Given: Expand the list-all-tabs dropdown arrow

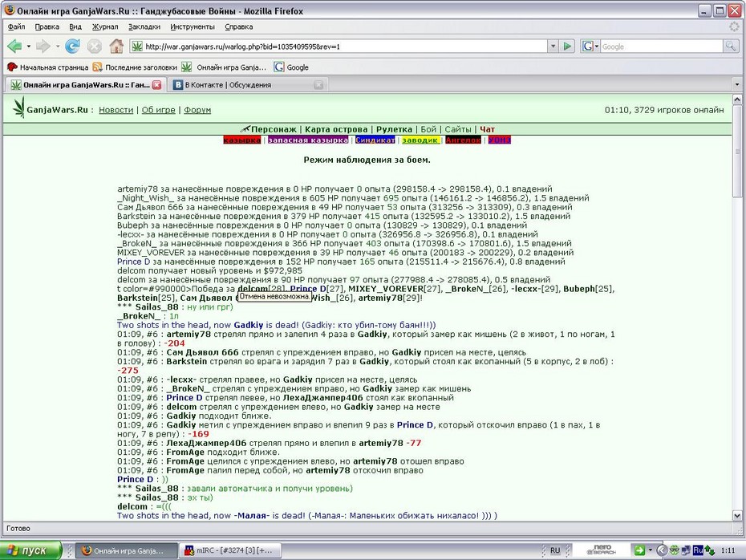Looking at the screenshot, I should [737, 85].
